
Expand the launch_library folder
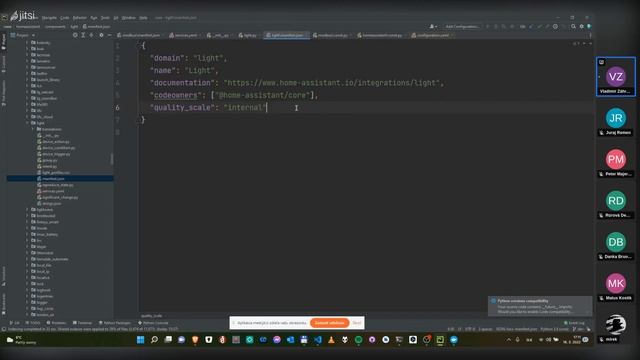pos(28,80)
